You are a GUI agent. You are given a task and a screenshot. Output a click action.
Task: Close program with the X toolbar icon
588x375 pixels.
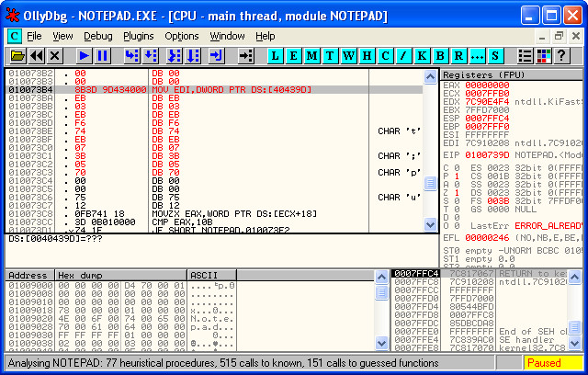[55, 56]
